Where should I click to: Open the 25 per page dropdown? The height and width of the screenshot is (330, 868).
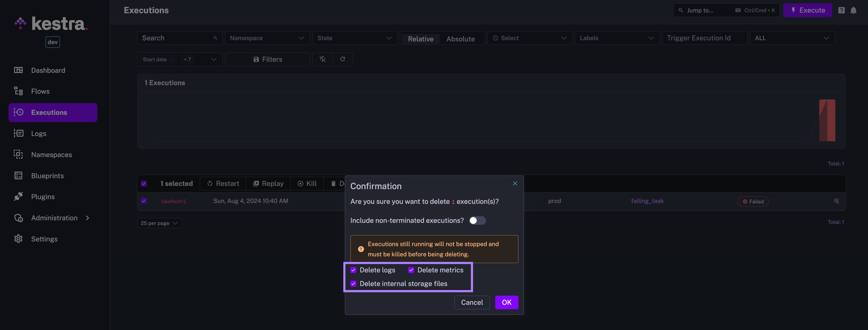[x=159, y=223]
